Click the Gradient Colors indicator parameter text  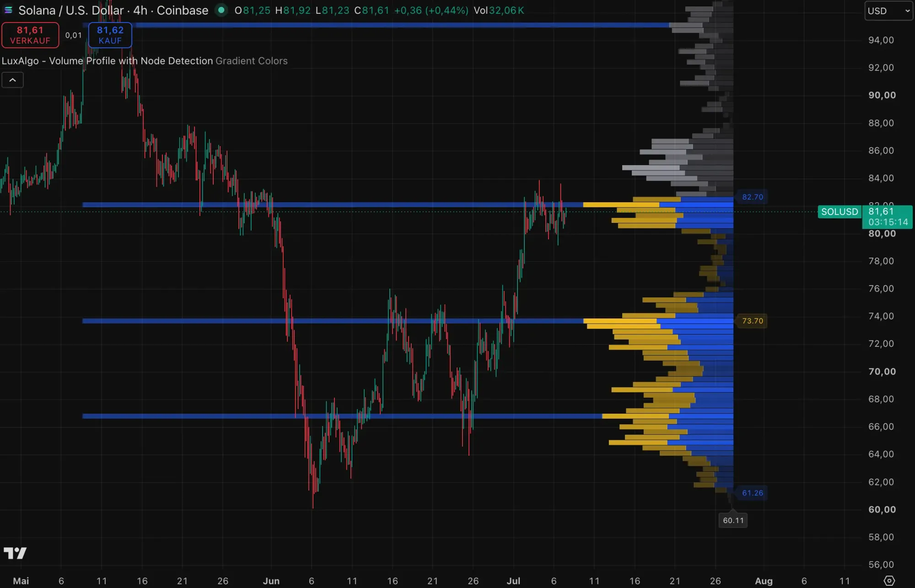click(x=252, y=61)
